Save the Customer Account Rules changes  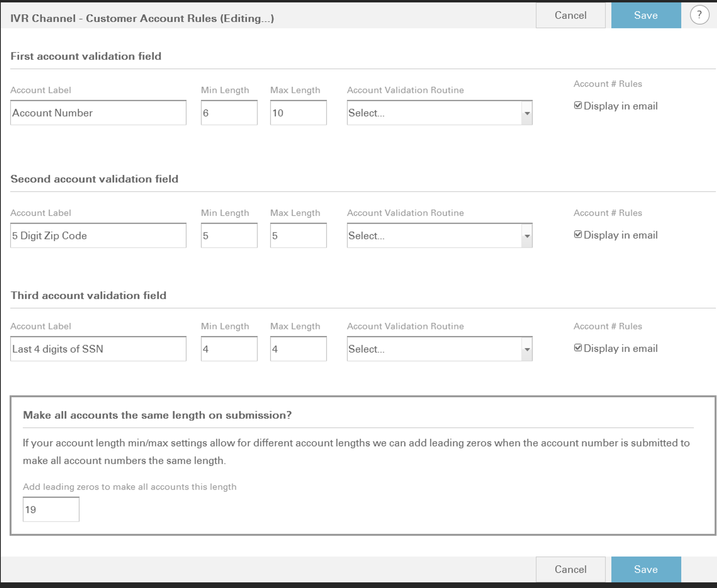click(x=646, y=15)
